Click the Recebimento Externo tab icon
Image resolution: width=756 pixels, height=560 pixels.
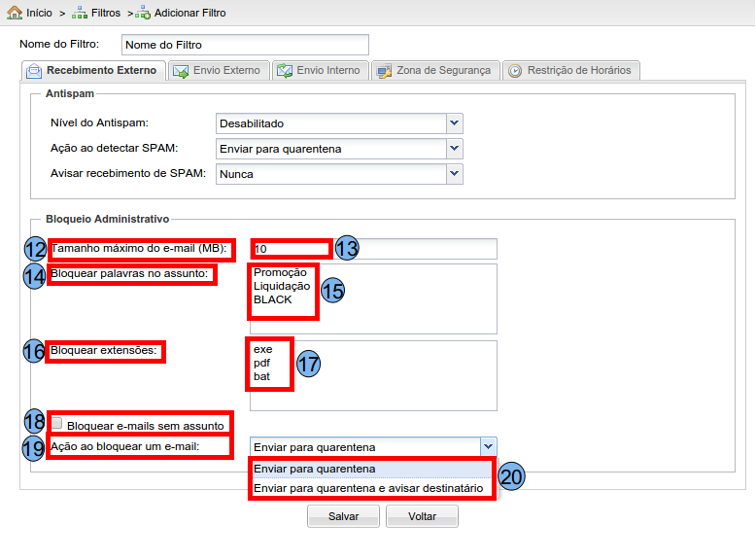point(34,71)
